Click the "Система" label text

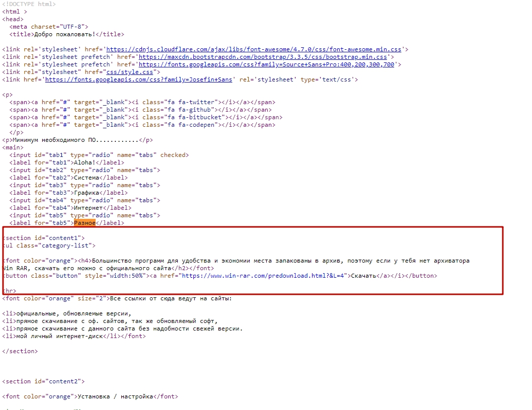pyautogui.click(x=86, y=178)
